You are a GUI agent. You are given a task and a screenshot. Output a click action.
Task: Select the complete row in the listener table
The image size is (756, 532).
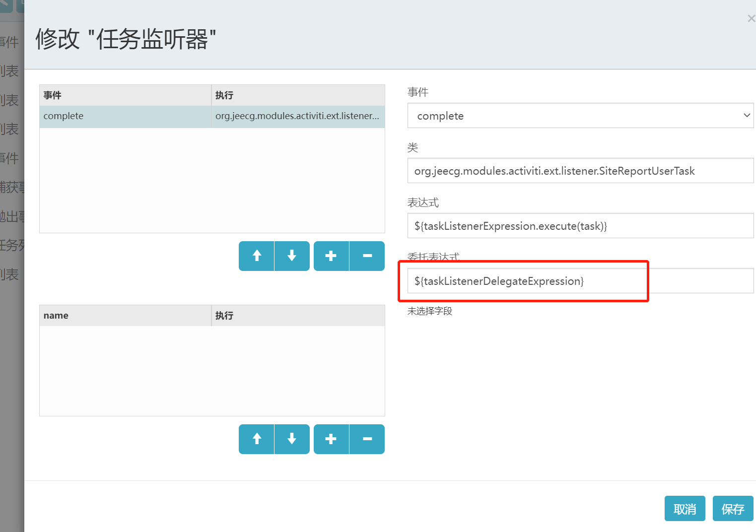[x=124, y=116]
